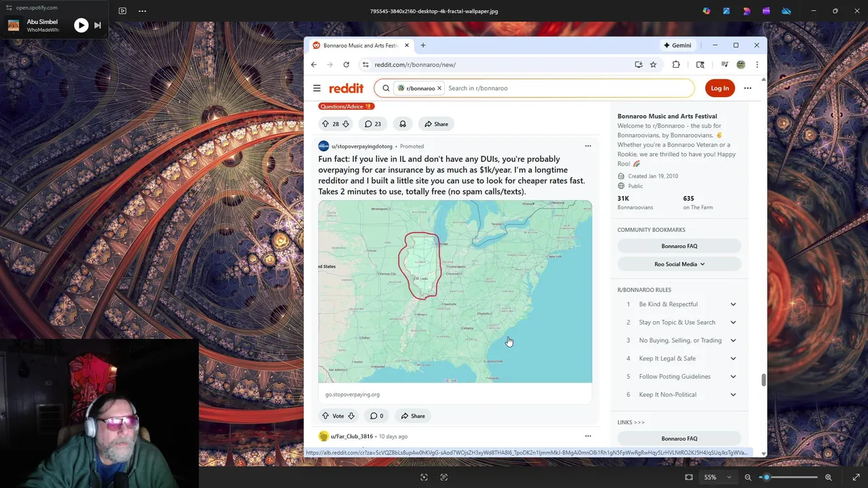The width and height of the screenshot is (868, 488).
Task: Open a new Chrome tab
Action: pos(423,45)
